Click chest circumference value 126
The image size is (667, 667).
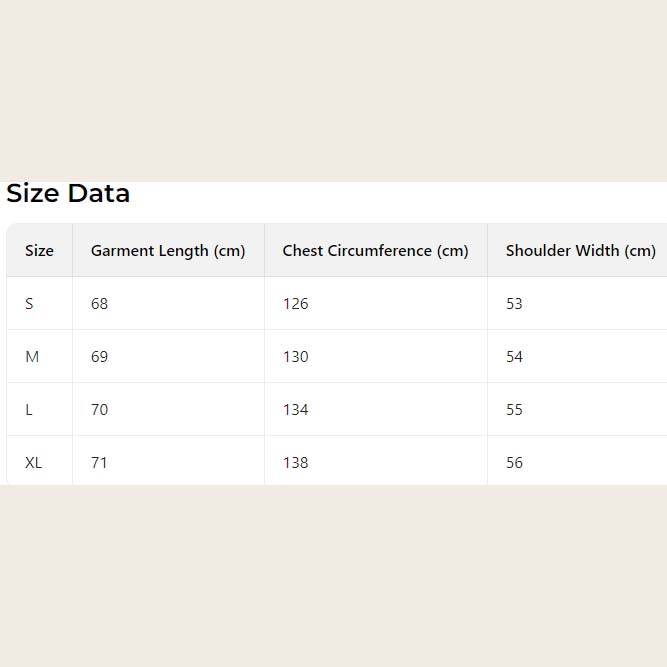tap(295, 304)
